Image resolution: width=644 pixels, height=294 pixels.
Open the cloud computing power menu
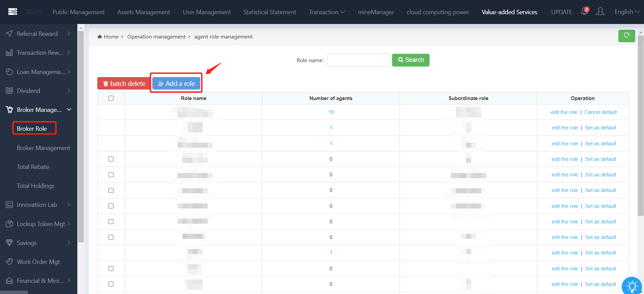pyautogui.click(x=438, y=12)
